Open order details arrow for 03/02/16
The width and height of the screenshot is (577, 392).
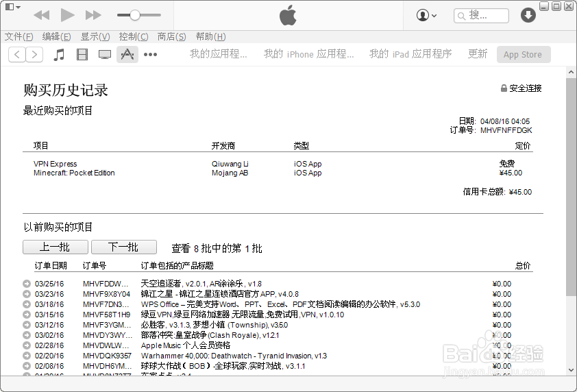pos(26,335)
